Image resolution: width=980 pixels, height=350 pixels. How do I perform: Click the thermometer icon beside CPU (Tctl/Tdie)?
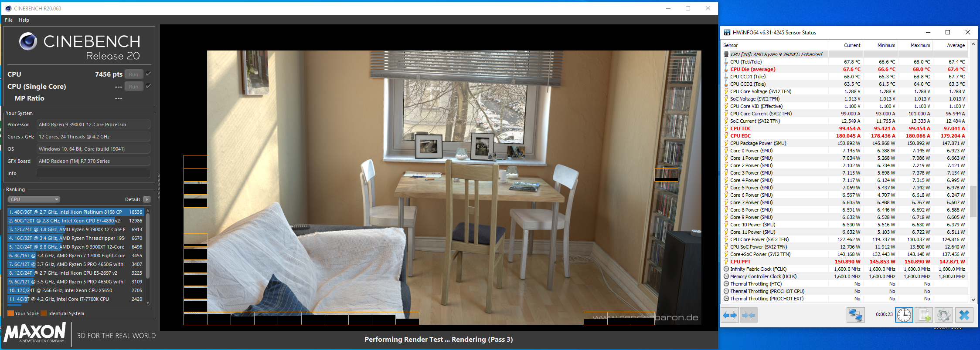pos(726,62)
